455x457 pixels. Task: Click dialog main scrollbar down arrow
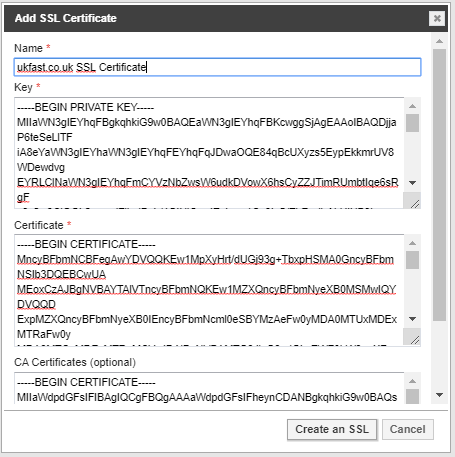pos(439,395)
